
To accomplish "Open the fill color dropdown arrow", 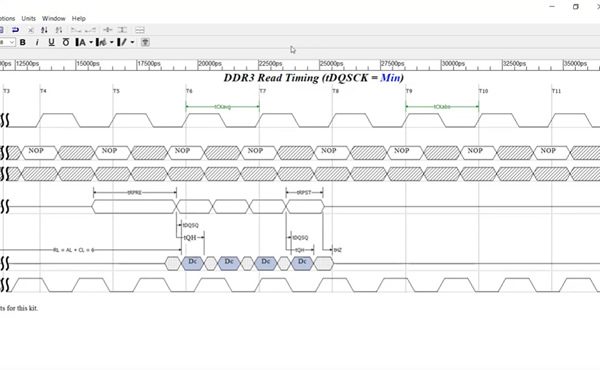I will (x=112, y=42).
